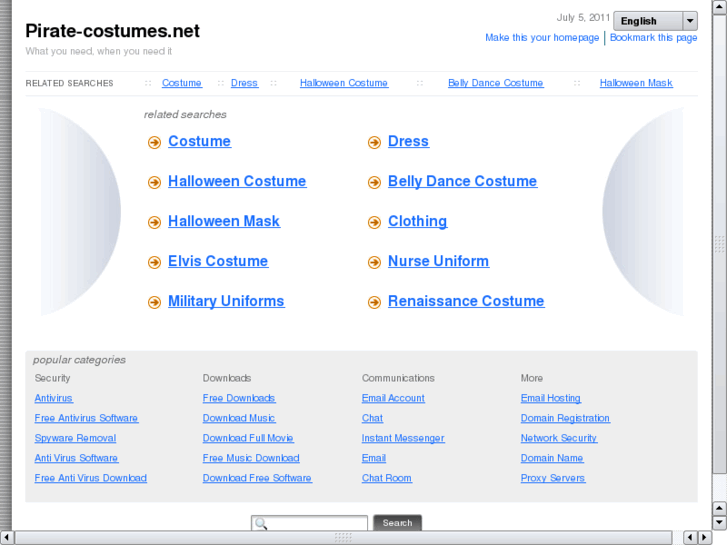727x545 pixels.
Task: Open Spyware Removal link
Action: click(x=76, y=438)
